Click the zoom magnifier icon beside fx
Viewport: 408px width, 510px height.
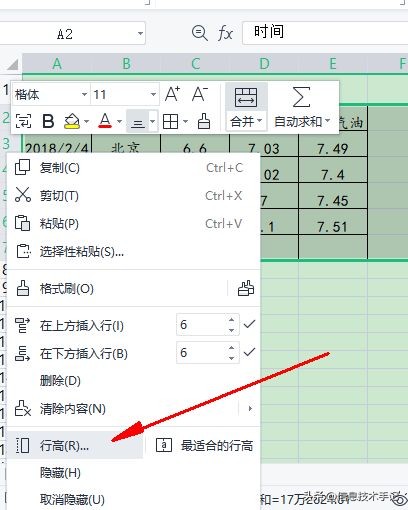(x=200, y=33)
